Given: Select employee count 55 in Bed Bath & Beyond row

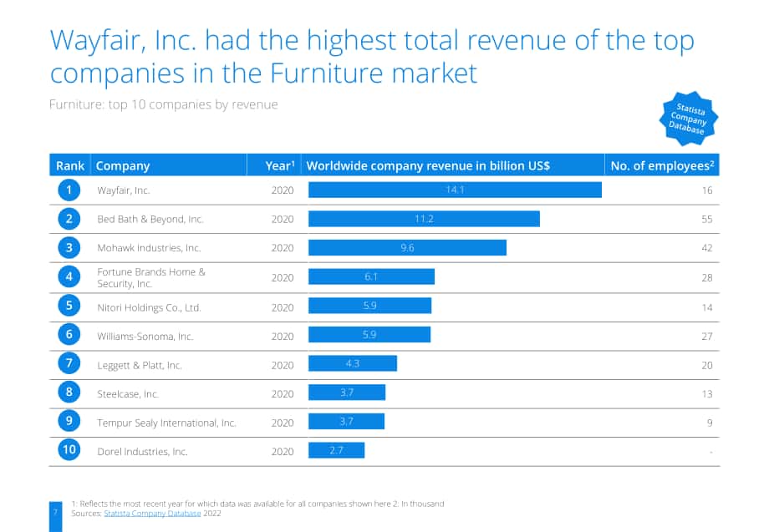Looking at the screenshot, I should (706, 220).
